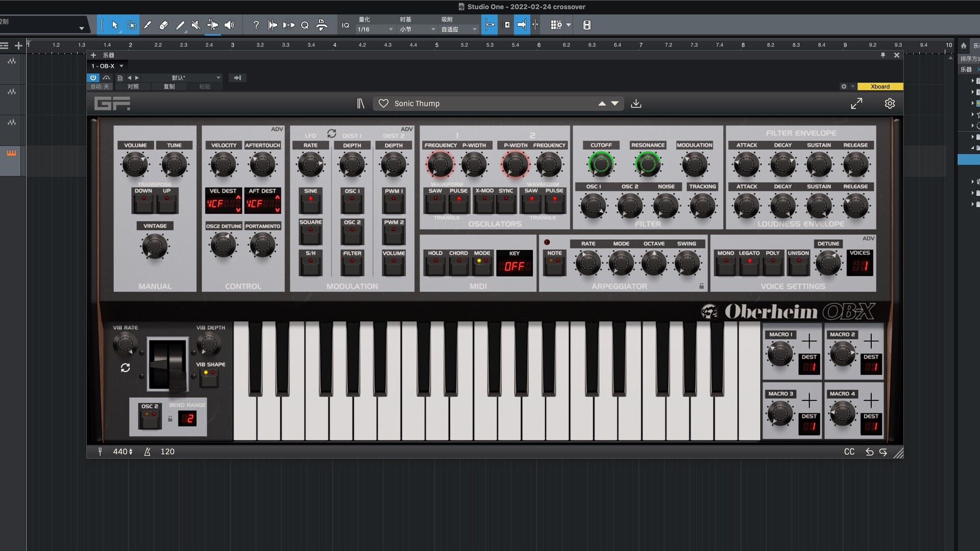
Task: Add Macro 4 destination with plus icon
Action: [x=871, y=400]
